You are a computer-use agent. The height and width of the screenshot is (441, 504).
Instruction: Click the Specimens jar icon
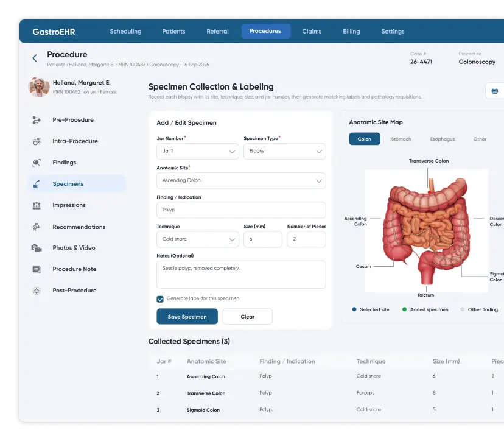point(37,184)
